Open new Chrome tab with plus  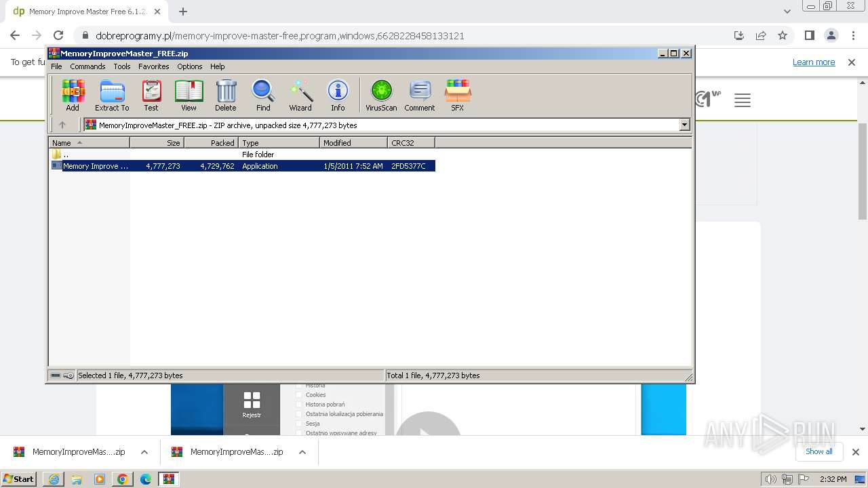(183, 12)
